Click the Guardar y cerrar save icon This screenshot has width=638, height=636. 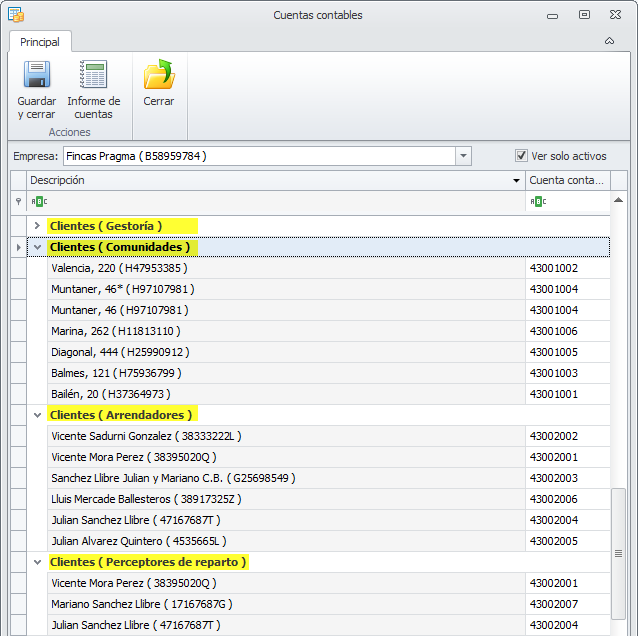tap(36, 76)
